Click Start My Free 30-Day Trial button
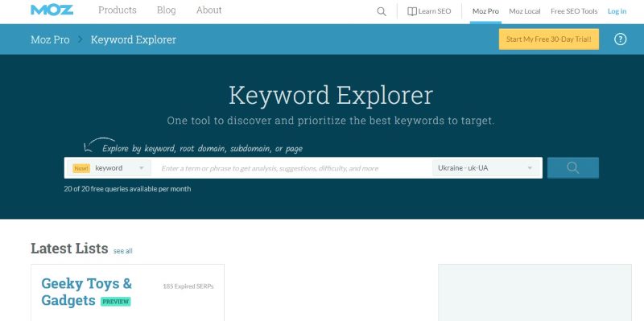The image size is (644, 321). 549,39
